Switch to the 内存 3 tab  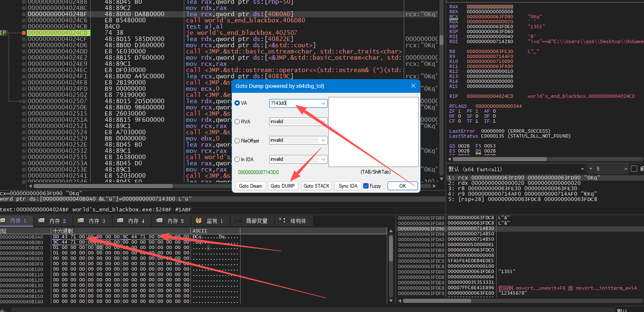pyautogui.click(x=94, y=221)
